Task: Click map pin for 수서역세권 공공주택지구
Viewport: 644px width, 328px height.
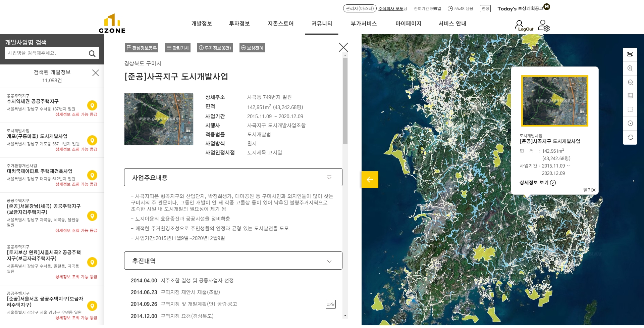Action: point(92,105)
